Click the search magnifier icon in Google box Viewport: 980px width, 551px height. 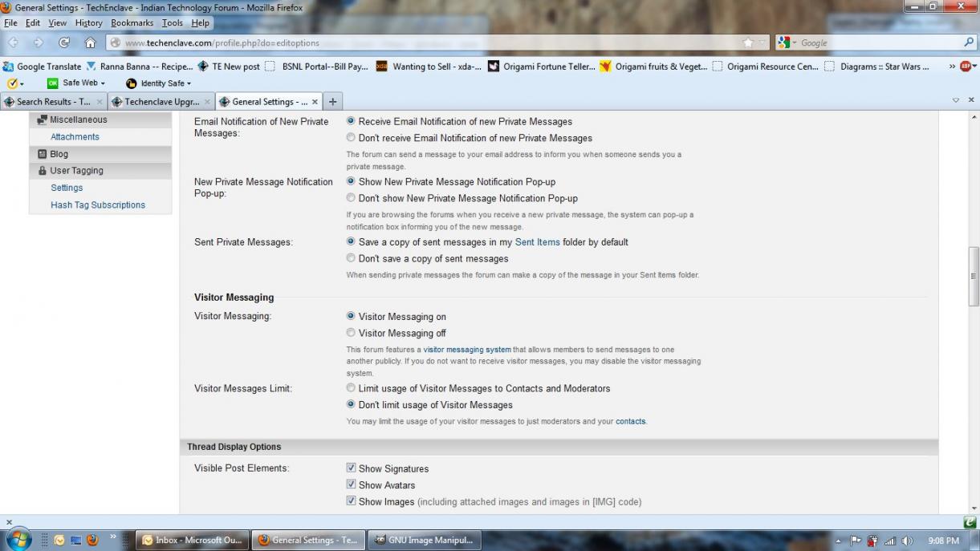click(x=969, y=43)
